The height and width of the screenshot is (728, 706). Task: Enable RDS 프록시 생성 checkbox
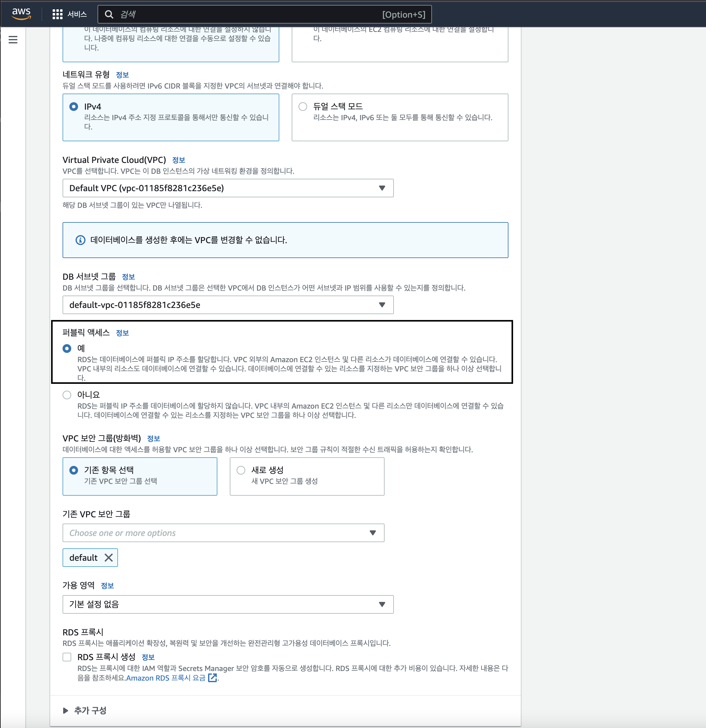(67, 657)
